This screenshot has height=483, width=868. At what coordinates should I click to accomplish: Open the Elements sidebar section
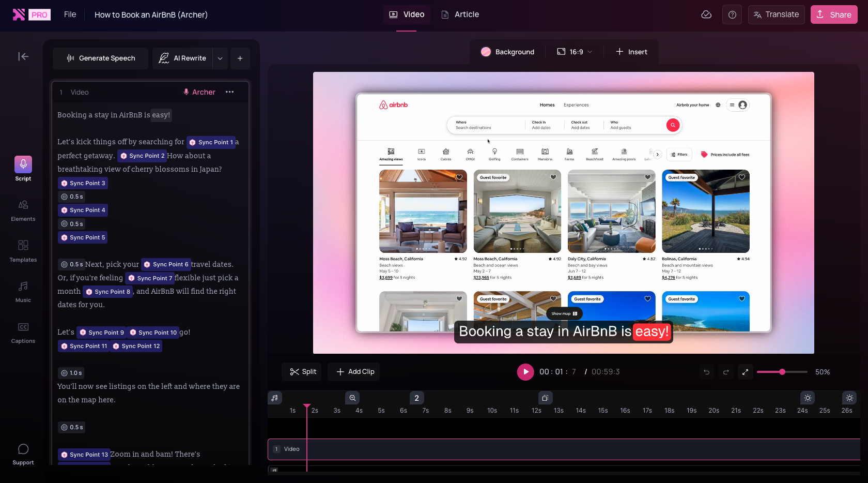click(x=23, y=210)
